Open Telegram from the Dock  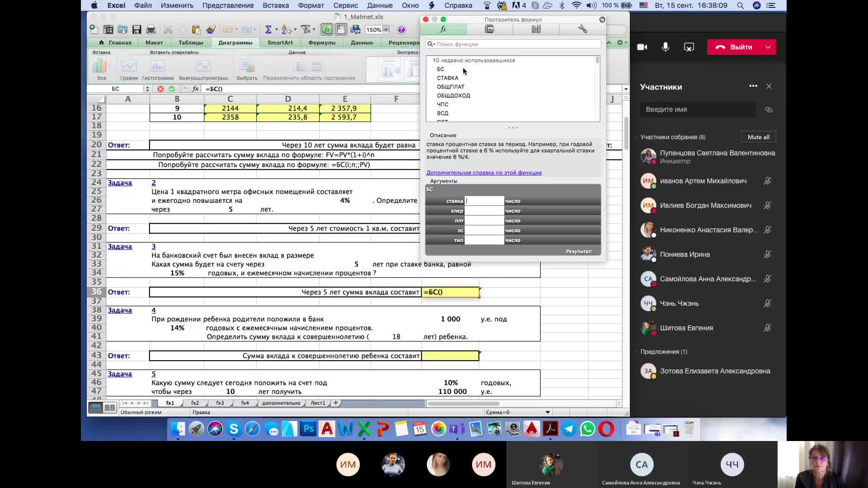point(569,428)
